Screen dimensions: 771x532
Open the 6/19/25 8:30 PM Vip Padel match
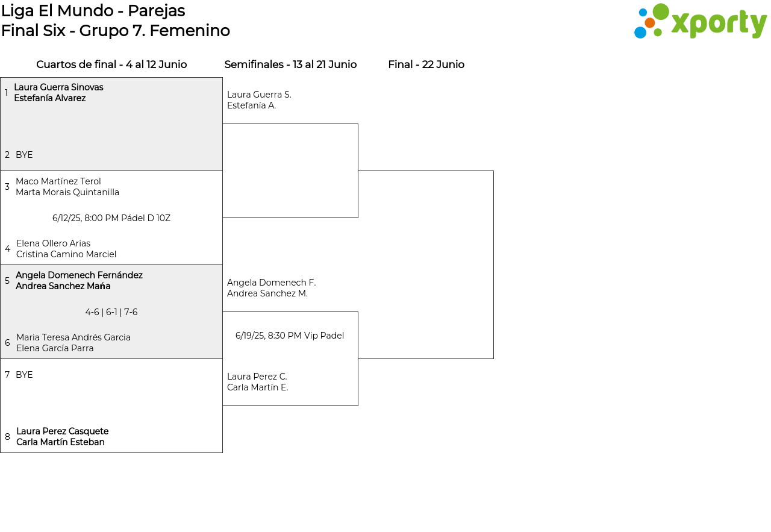pyautogui.click(x=290, y=336)
